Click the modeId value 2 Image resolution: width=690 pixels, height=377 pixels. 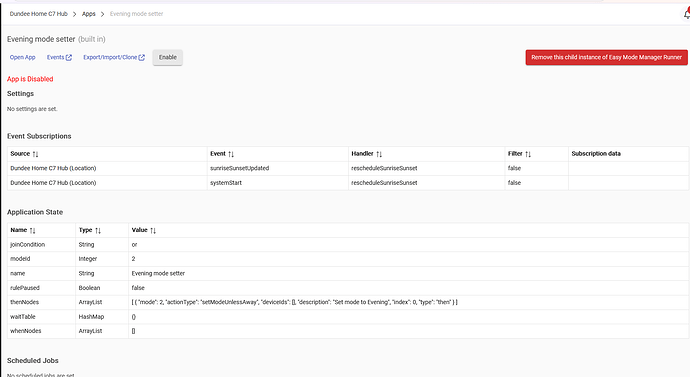pyautogui.click(x=133, y=259)
